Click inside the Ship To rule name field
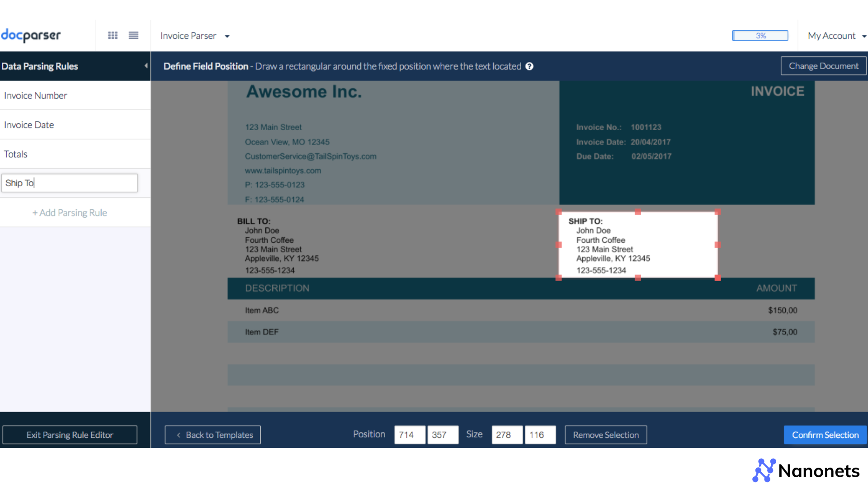 click(x=69, y=183)
